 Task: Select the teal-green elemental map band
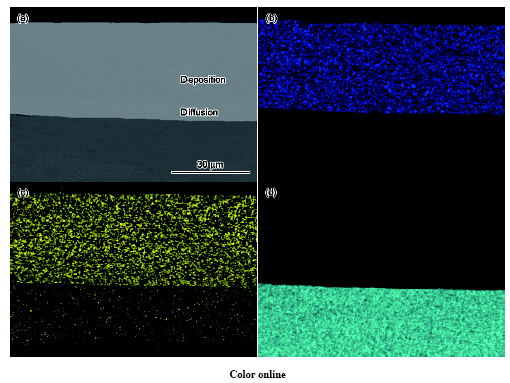coord(381,321)
